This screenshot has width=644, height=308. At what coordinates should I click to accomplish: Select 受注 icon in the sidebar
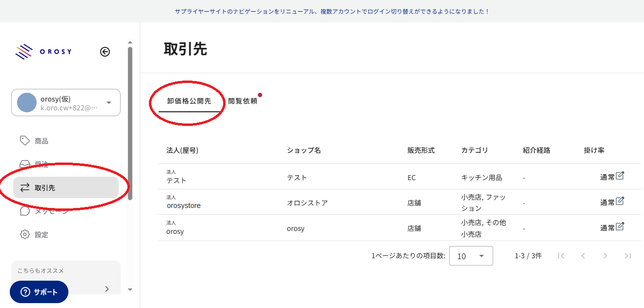[25, 164]
